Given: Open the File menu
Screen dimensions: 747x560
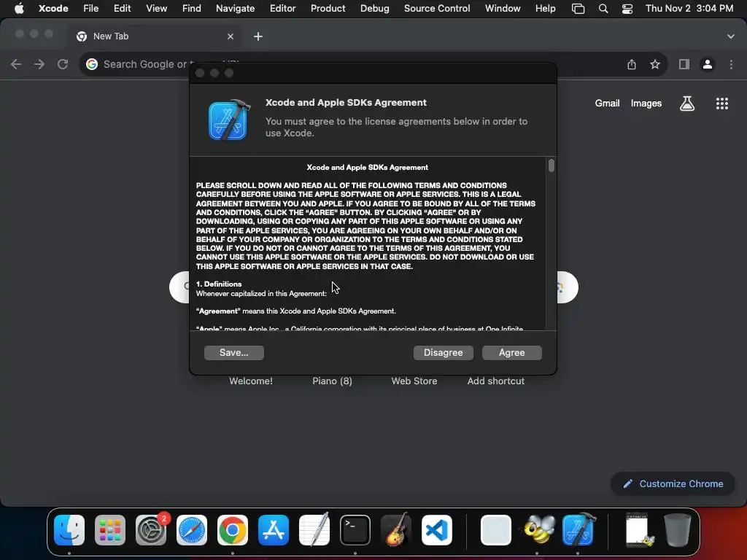Looking at the screenshot, I should (x=90, y=8).
